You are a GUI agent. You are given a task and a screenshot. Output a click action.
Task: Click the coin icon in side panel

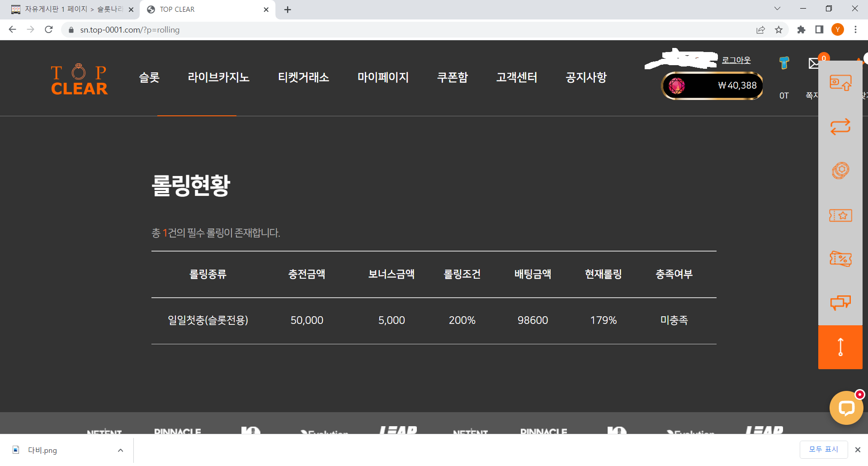pyautogui.click(x=840, y=171)
